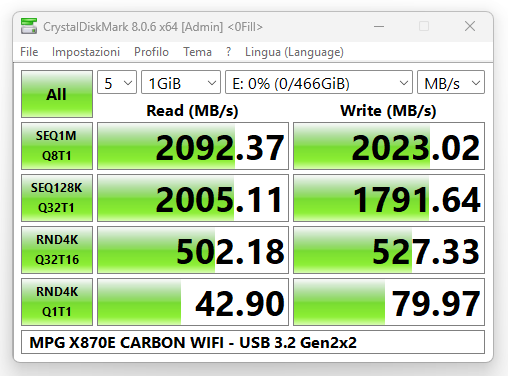508x376 pixels.
Task: Run the SEQ1M Q8T1 test
Action: click(57, 146)
